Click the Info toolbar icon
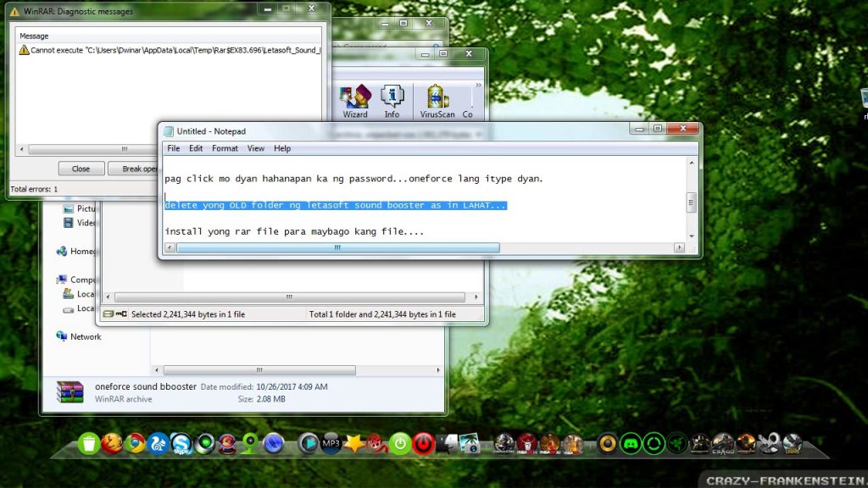The image size is (868, 488). pos(392,102)
